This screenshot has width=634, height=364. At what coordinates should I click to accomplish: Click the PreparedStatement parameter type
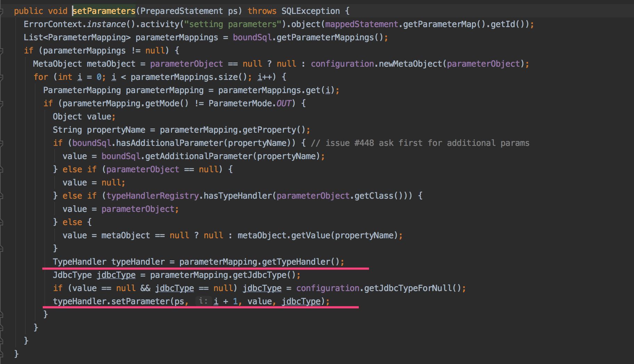coord(181,11)
